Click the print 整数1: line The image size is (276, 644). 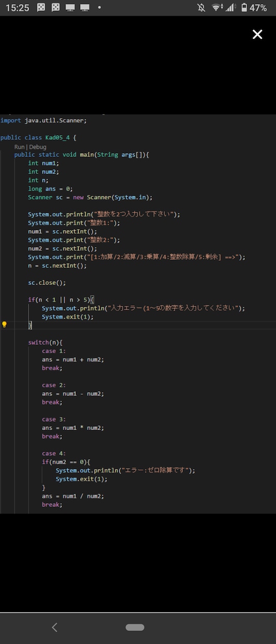coord(74,223)
